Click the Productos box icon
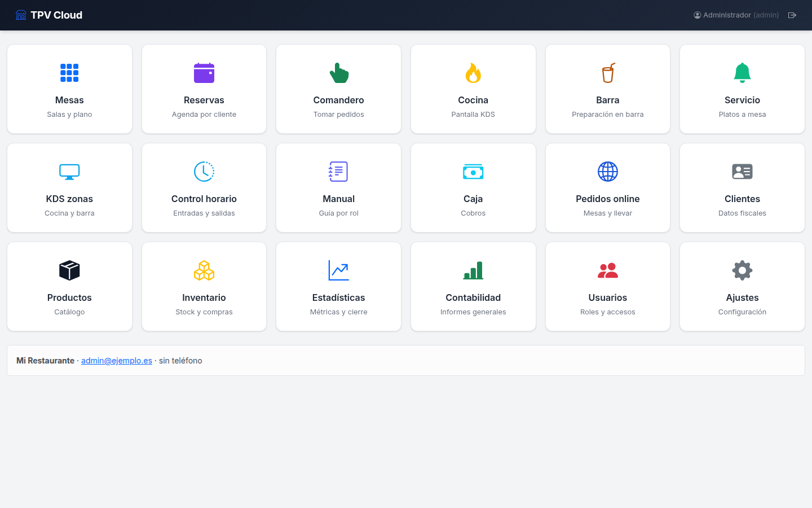Screen dimensions: 812x508 (x=69, y=270)
